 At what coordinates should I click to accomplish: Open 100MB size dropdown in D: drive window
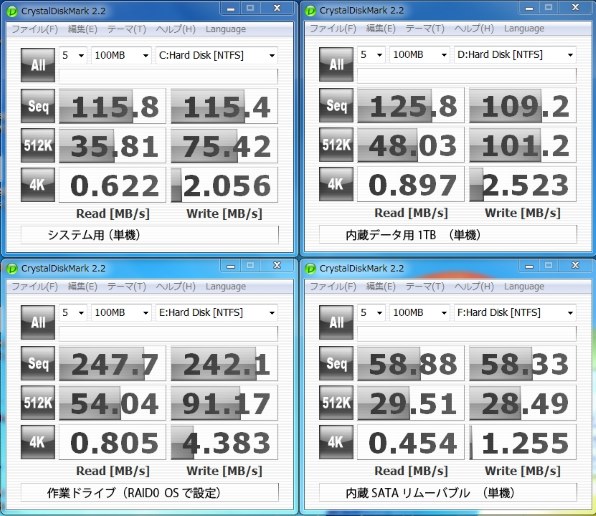(420, 55)
